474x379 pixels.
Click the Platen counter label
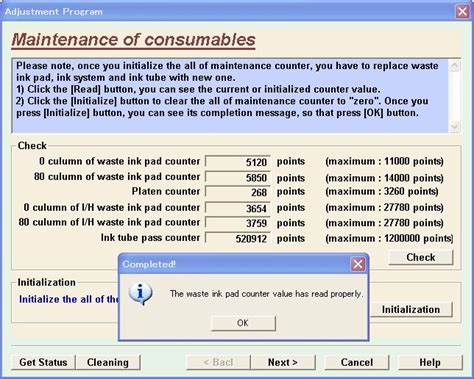(166, 191)
